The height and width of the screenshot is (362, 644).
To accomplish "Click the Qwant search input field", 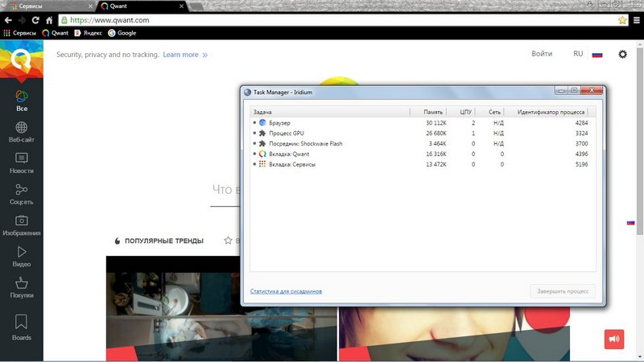I will click(x=225, y=191).
